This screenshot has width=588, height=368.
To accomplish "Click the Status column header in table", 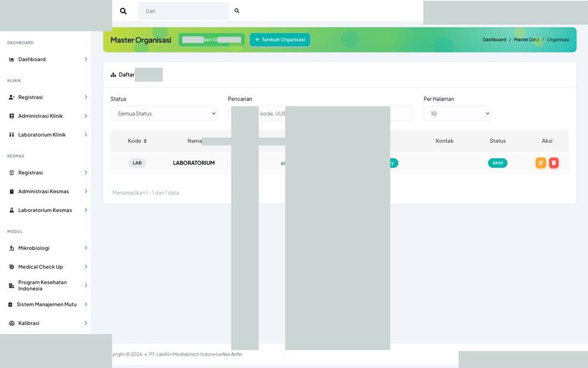I will tap(497, 141).
